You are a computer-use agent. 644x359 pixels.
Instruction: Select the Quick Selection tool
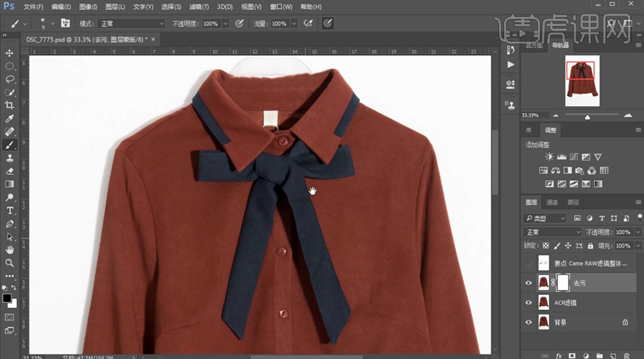[x=10, y=92]
